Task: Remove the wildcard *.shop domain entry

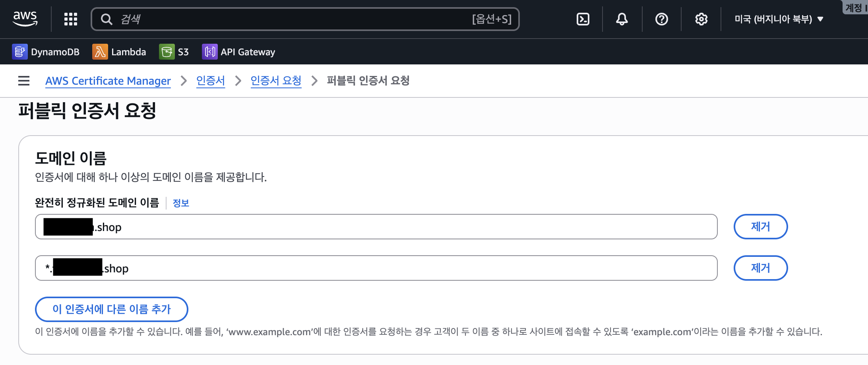Action: pyautogui.click(x=760, y=268)
